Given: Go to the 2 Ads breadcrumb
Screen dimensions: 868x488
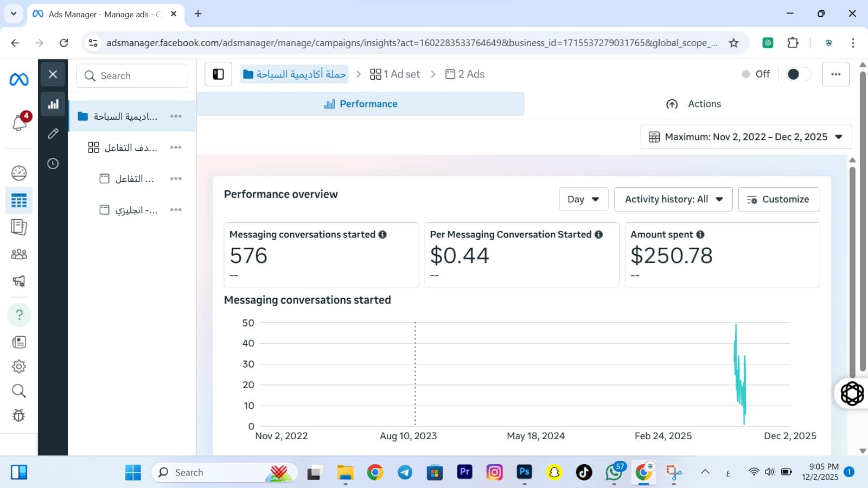Looking at the screenshot, I should [x=465, y=74].
